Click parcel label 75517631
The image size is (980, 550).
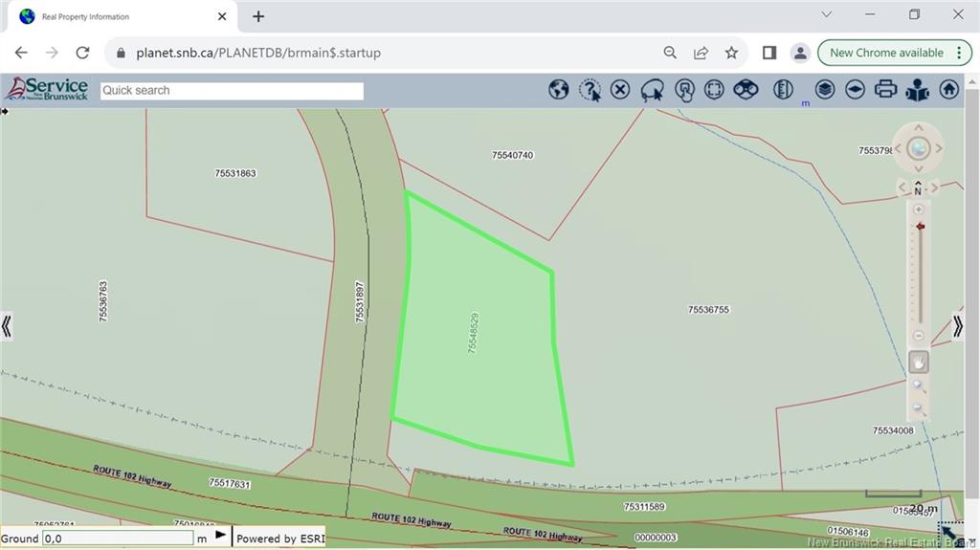click(230, 483)
